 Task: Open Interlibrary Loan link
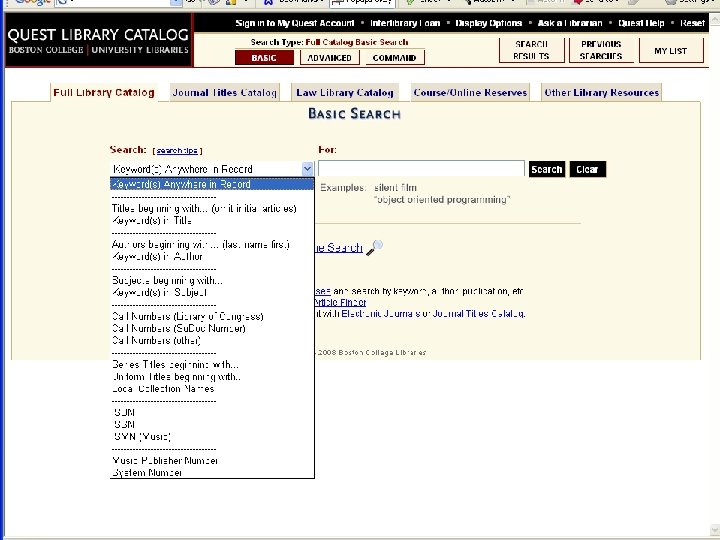[405, 23]
